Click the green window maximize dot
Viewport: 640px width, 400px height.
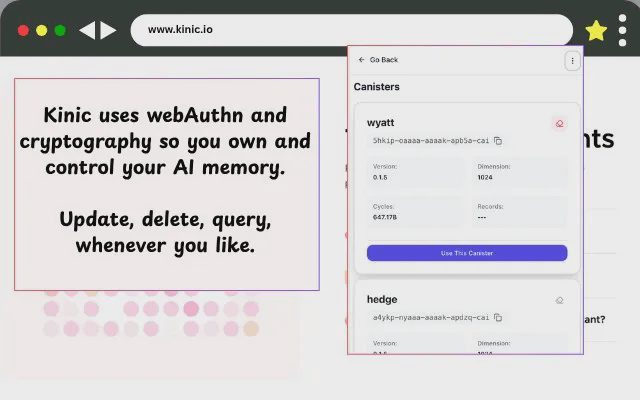60,31
